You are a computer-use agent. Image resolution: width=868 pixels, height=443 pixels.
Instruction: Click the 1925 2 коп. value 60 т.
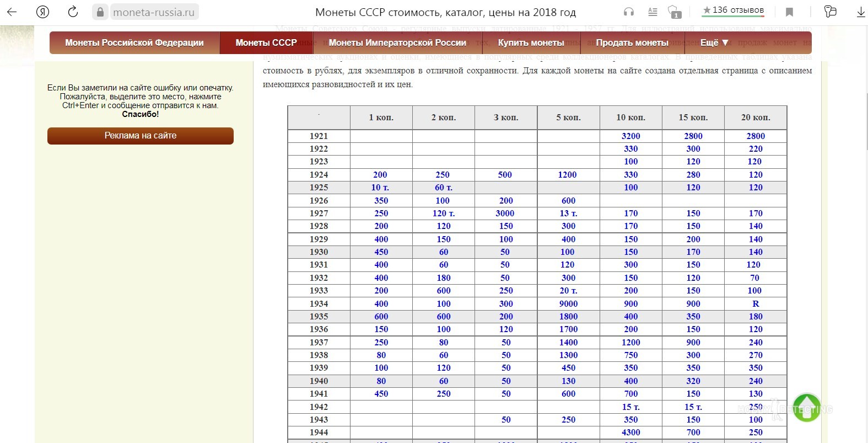(444, 187)
